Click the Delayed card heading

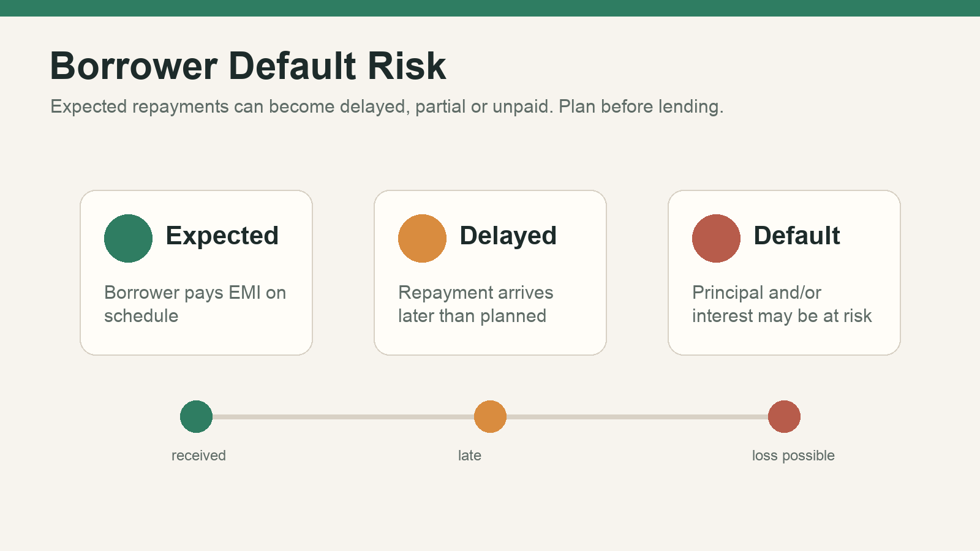coord(508,236)
